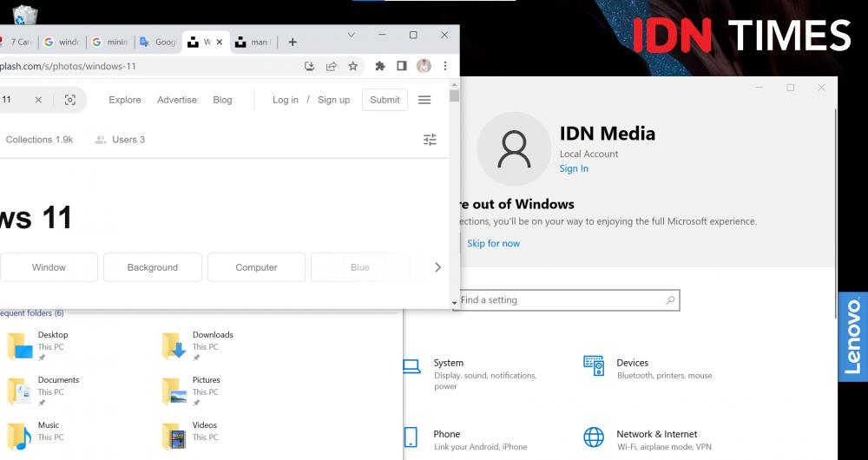This screenshot has height=460, width=868.
Task: Click the Chrome address bar URL
Action: (68, 67)
